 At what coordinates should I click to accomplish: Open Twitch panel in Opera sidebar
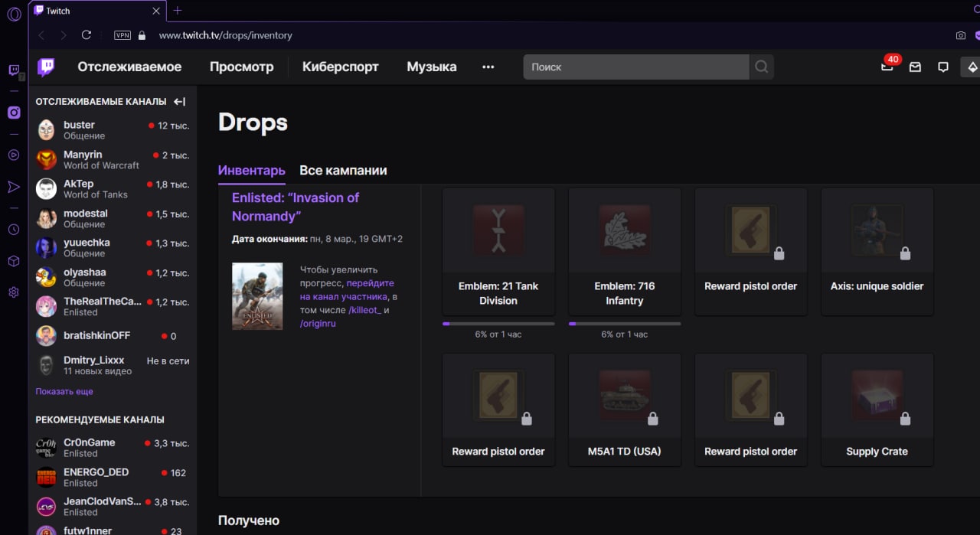14,70
